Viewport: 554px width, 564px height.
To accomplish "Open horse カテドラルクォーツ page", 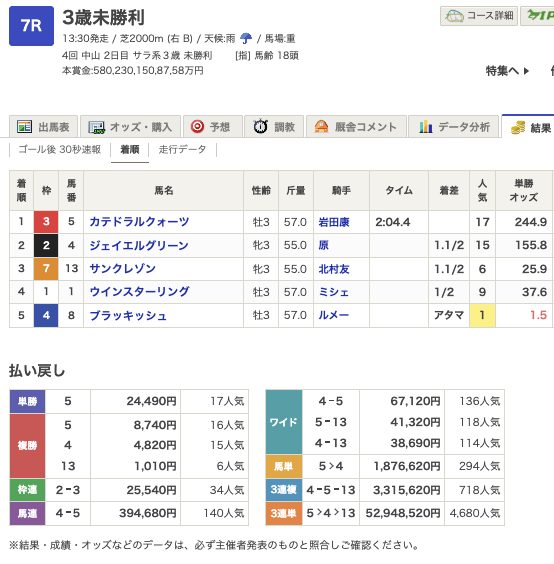I will pos(139,222).
